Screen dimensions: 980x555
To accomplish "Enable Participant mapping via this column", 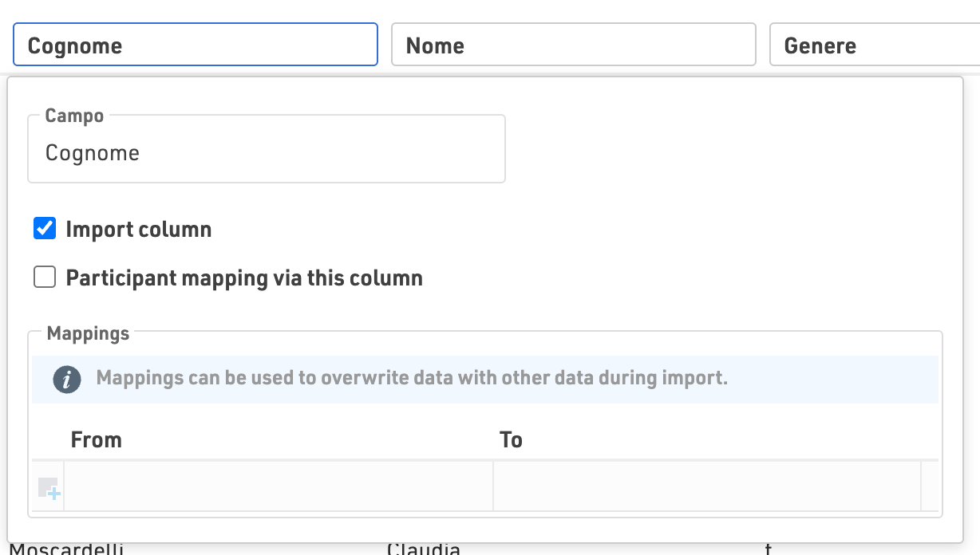I will pos(45,277).
